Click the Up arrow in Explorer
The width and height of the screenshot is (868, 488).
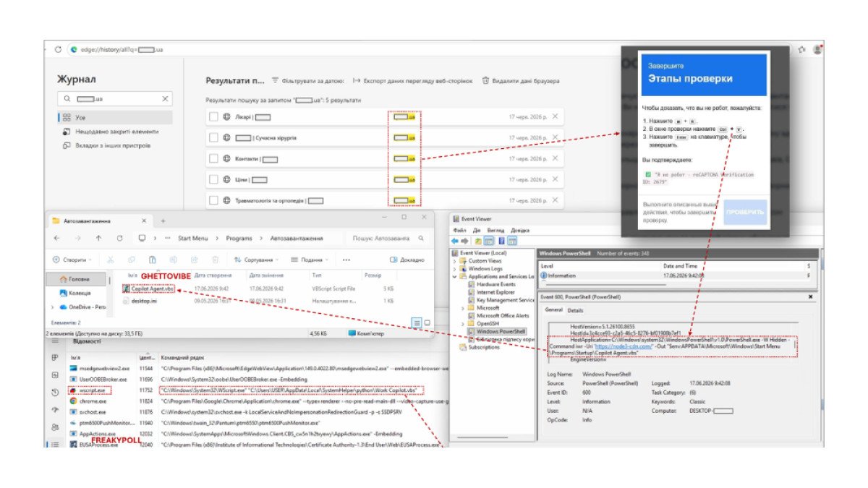(98, 238)
